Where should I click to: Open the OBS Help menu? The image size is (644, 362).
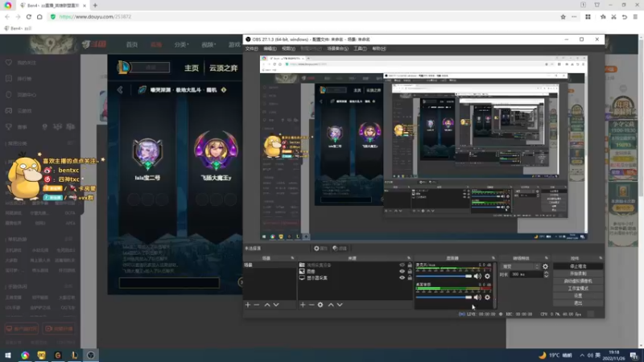[378, 48]
